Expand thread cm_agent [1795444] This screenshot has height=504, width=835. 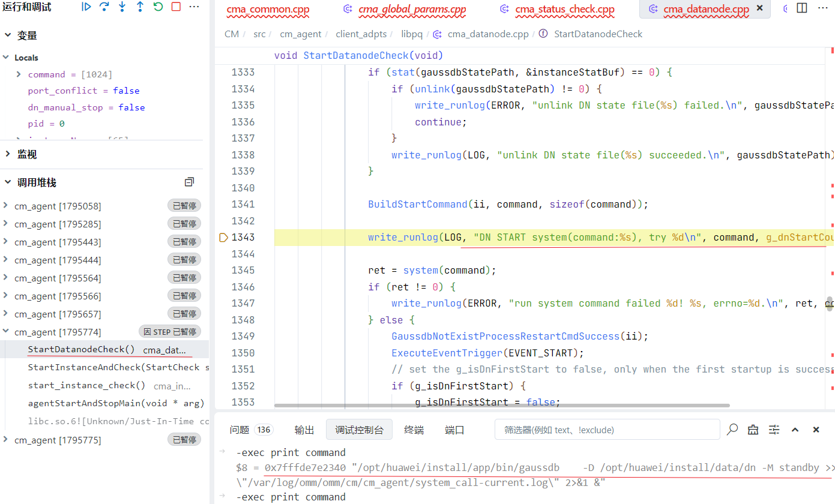pyautogui.click(x=5, y=260)
